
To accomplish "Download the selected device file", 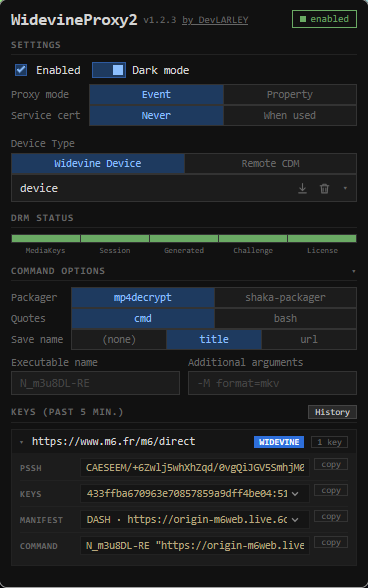I will 302,188.
